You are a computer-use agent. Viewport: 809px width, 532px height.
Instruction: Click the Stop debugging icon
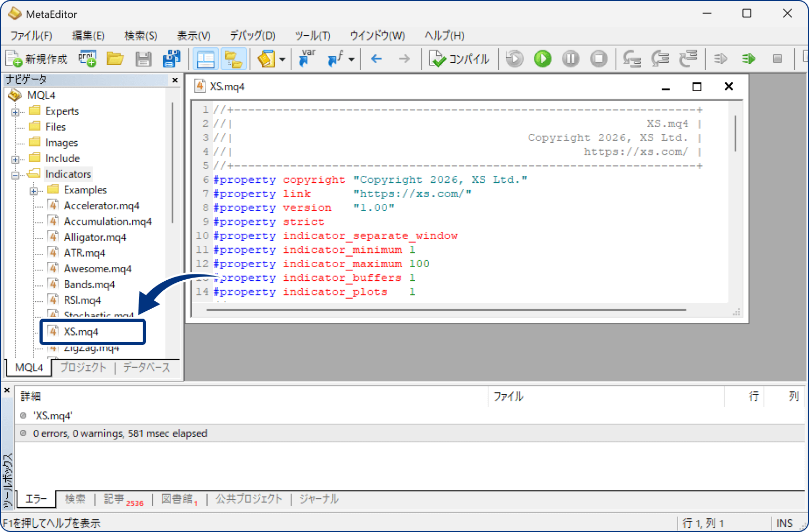point(598,59)
